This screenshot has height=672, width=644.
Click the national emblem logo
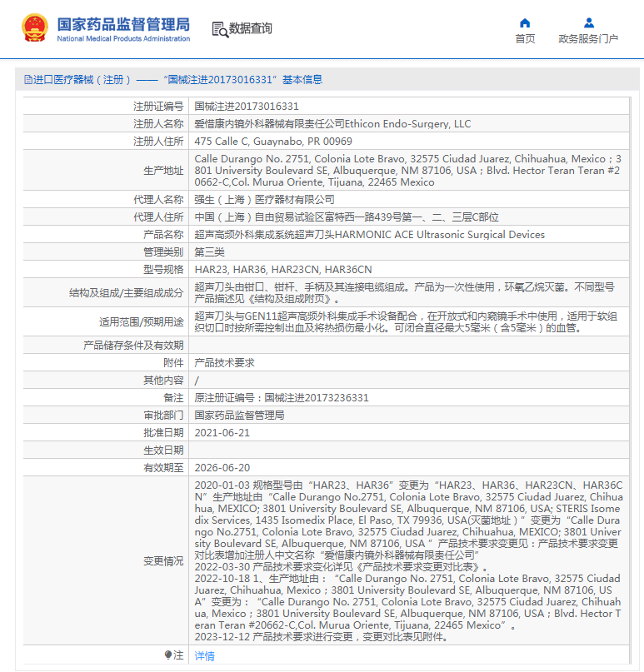tap(35, 28)
